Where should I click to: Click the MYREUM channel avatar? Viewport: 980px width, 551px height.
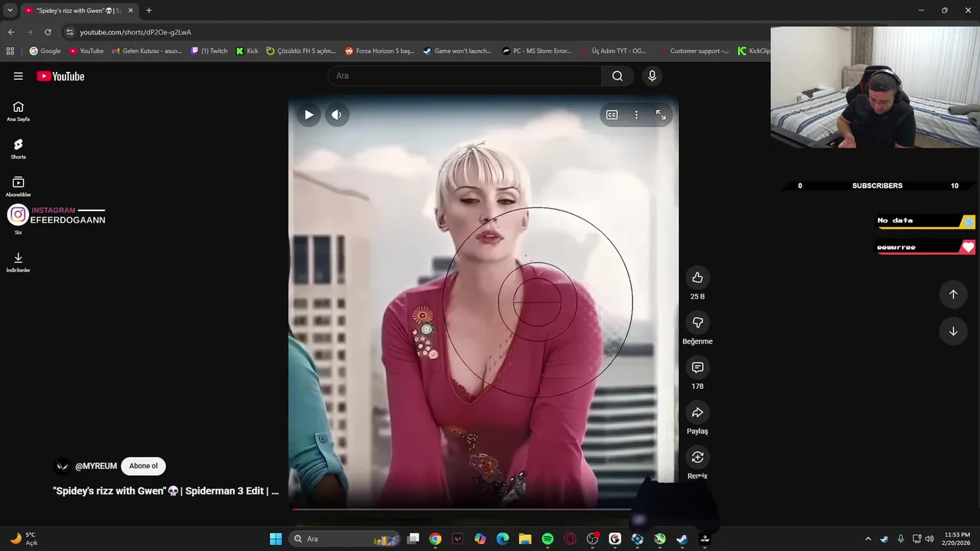63,466
